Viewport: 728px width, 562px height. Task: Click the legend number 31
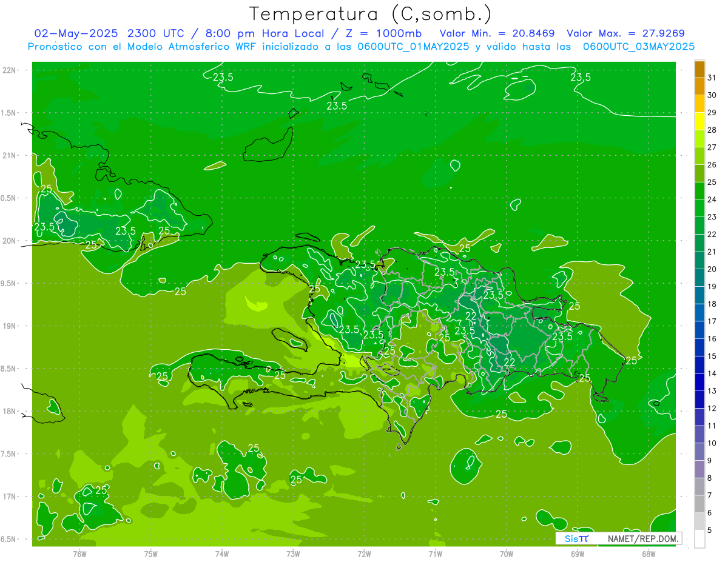712,78
